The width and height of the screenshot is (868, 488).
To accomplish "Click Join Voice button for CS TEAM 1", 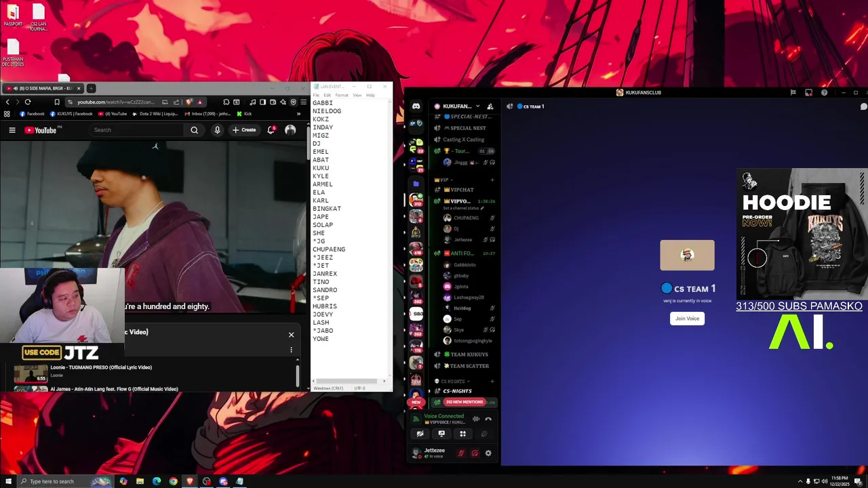I will point(687,319).
